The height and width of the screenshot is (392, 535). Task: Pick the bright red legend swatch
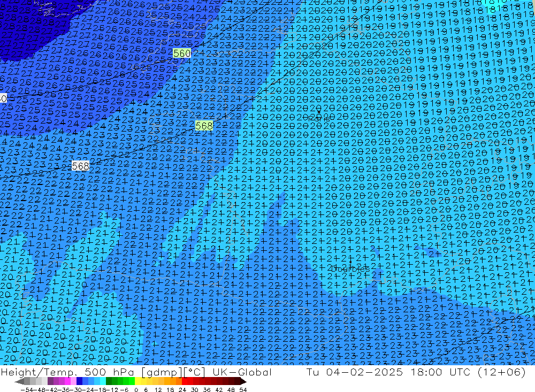click(185, 381)
